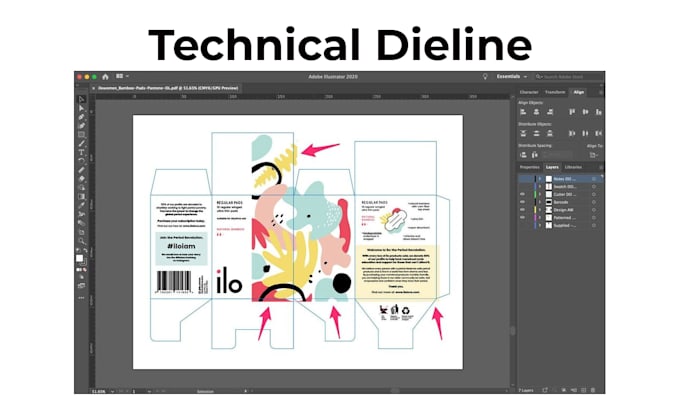Select the Rotate tool

coord(81,161)
